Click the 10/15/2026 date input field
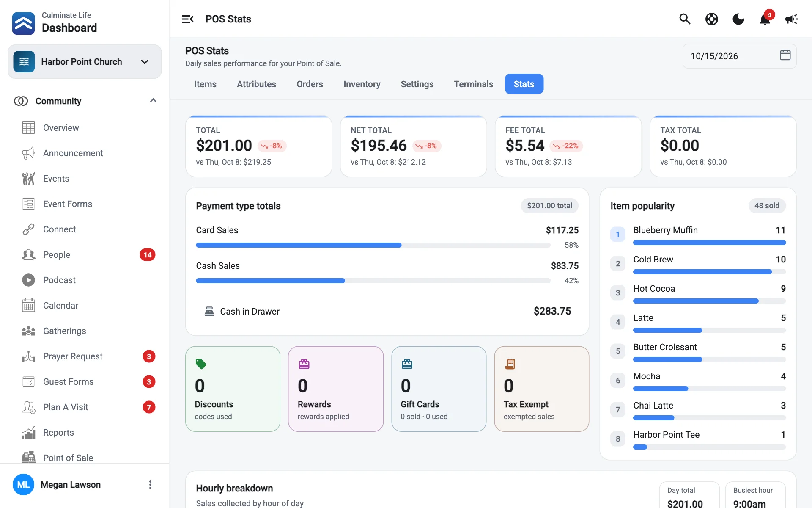The height and width of the screenshot is (508, 812). 739,56
